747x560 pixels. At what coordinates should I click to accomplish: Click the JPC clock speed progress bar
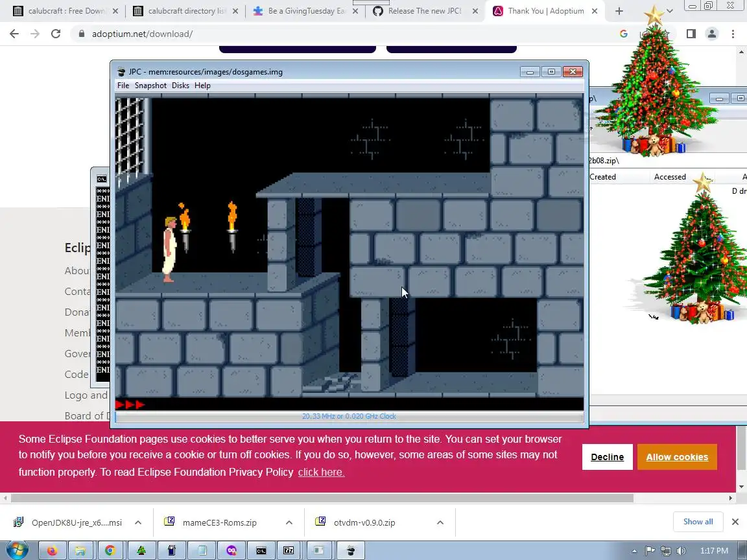point(350,416)
